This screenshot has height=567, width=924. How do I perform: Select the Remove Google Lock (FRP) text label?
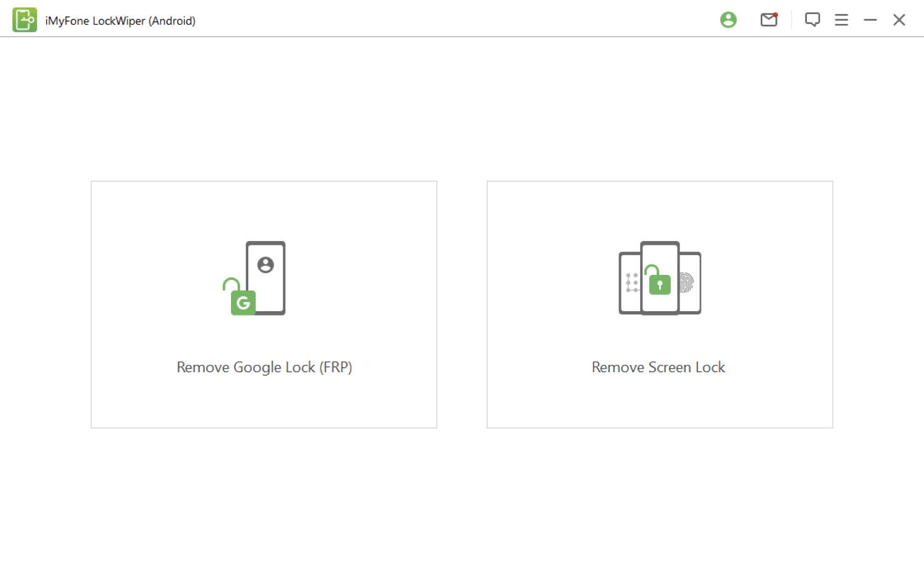[x=264, y=367]
